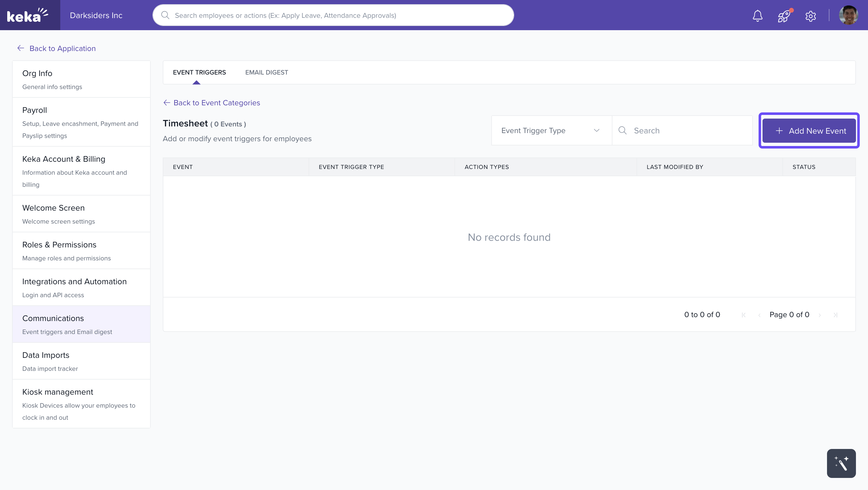Click the rocket icon in header
The height and width of the screenshot is (490, 868).
[784, 15]
